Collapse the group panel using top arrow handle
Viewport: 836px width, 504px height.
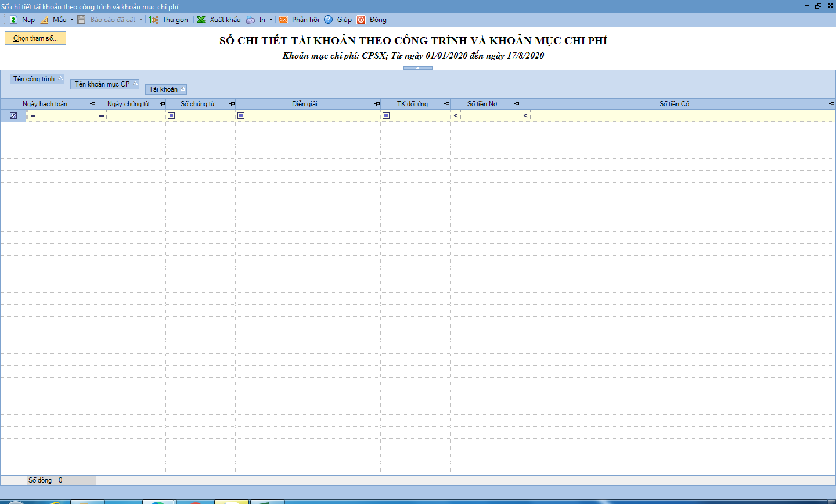(x=418, y=68)
